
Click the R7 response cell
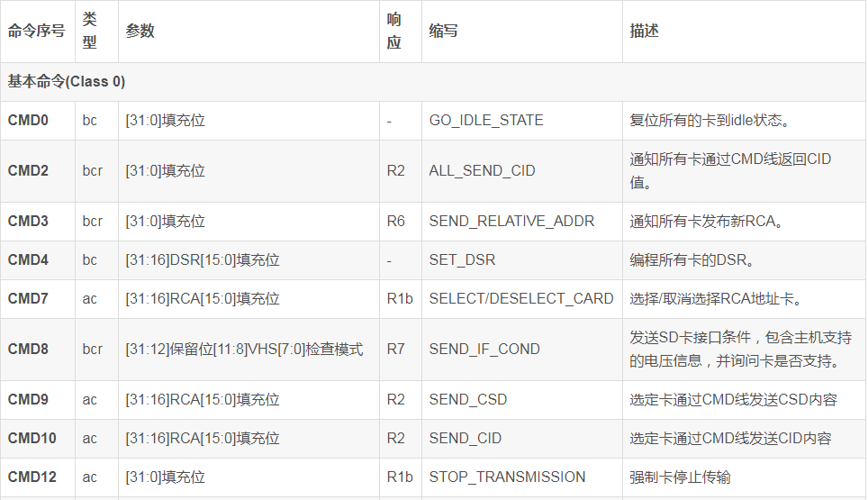coord(396,349)
